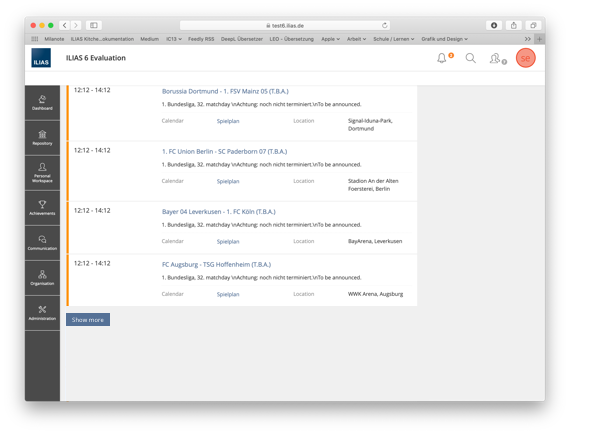The image size is (600, 434).
Task: Toggle the Safari sidebar button
Action: tap(94, 25)
